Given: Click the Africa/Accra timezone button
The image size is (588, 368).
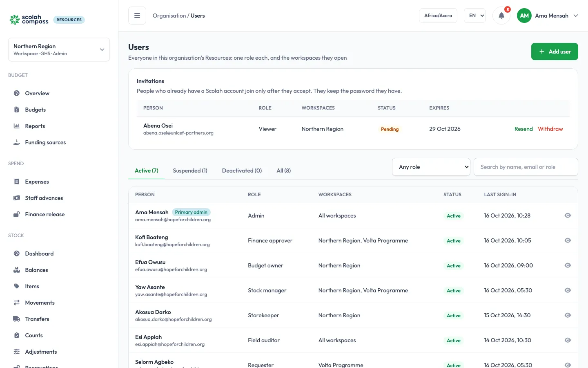Looking at the screenshot, I should [x=438, y=16].
